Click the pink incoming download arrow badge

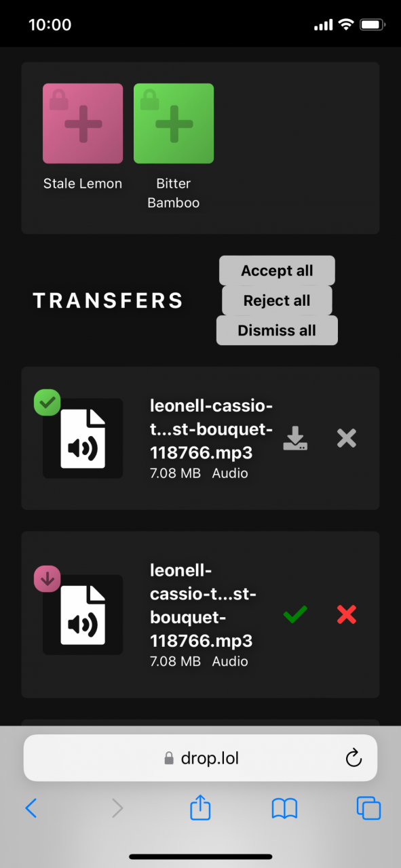pos(47,579)
